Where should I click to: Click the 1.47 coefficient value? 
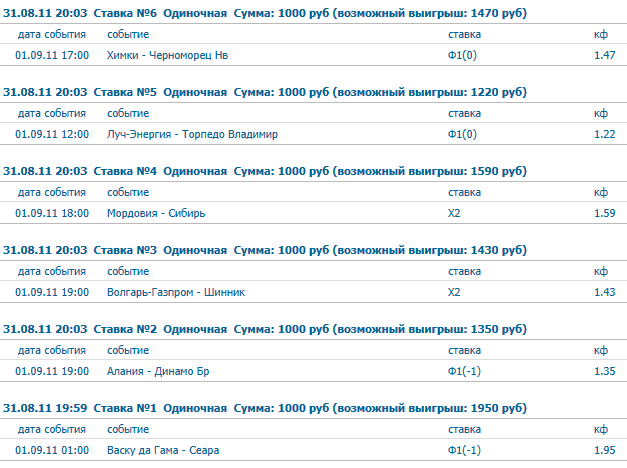tap(604, 55)
